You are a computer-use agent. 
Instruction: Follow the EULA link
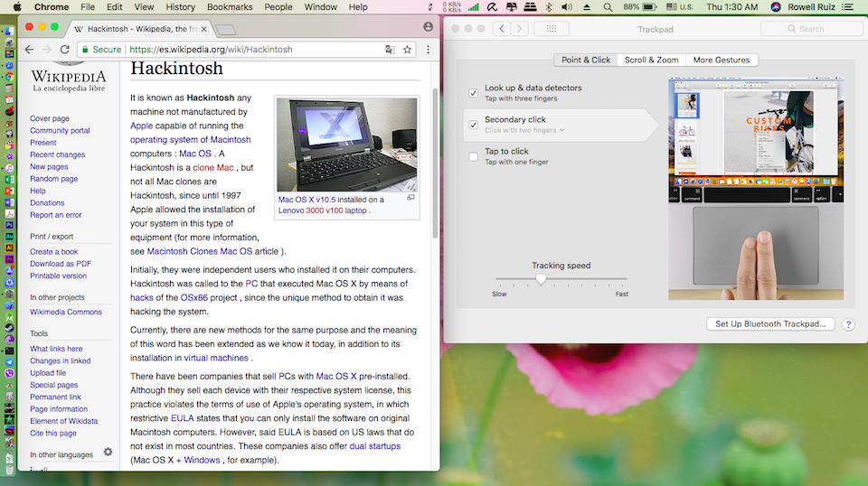[x=182, y=418]
